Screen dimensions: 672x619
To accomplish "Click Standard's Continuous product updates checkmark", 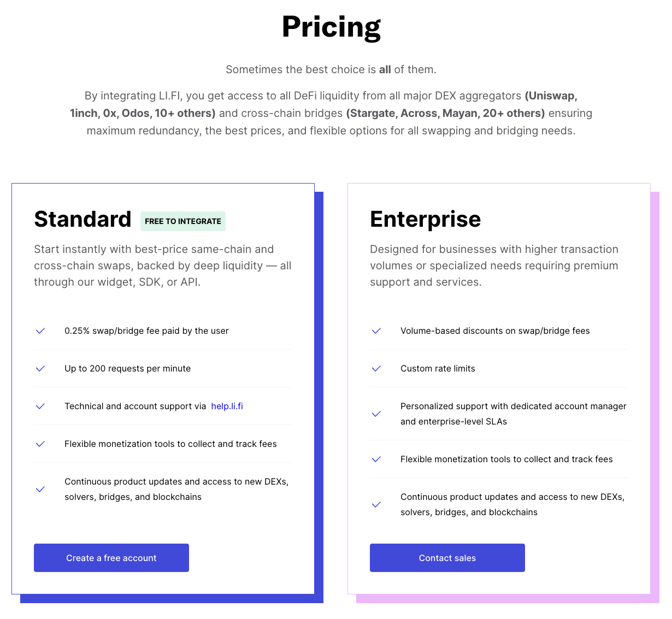I will 40,490.
